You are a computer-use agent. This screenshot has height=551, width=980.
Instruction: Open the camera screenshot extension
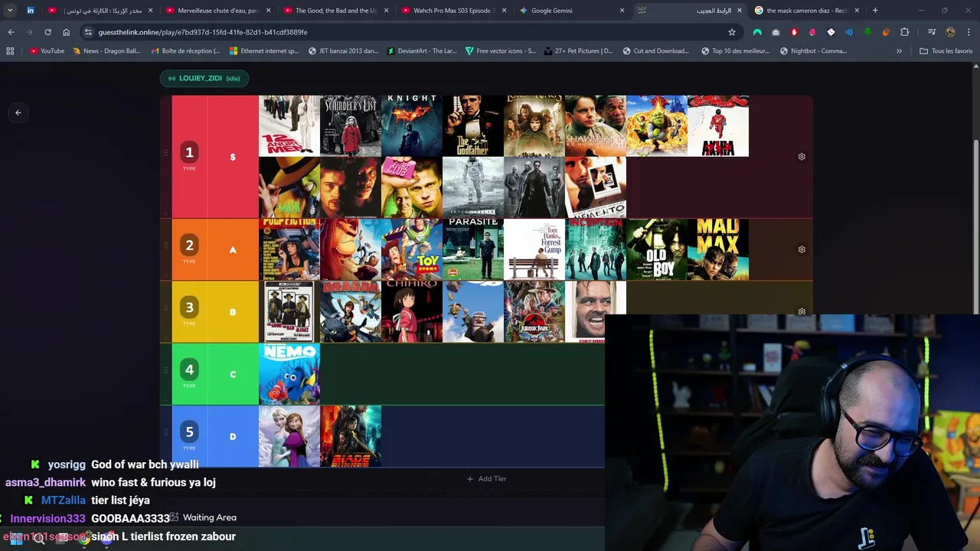776,32
